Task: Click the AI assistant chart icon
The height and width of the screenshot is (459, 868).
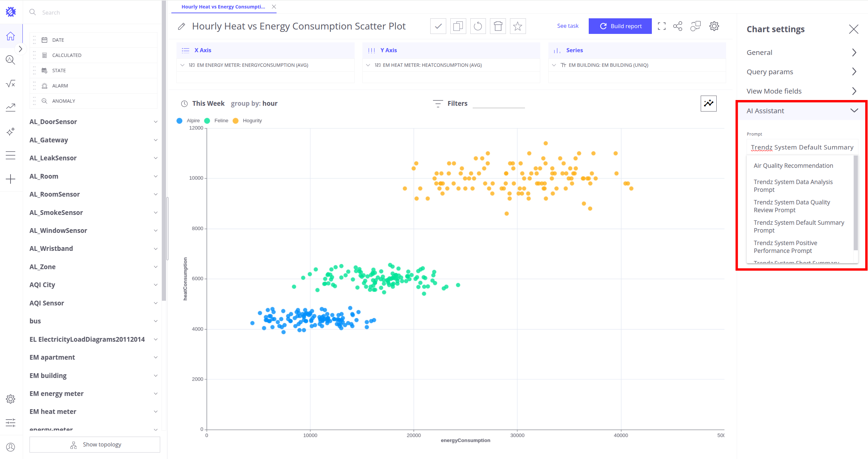Action: pyautogui.click(x=709, y=103)
